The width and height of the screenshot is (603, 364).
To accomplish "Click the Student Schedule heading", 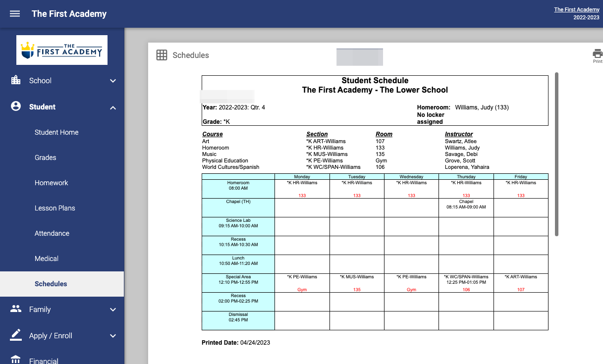I will 375,81.
